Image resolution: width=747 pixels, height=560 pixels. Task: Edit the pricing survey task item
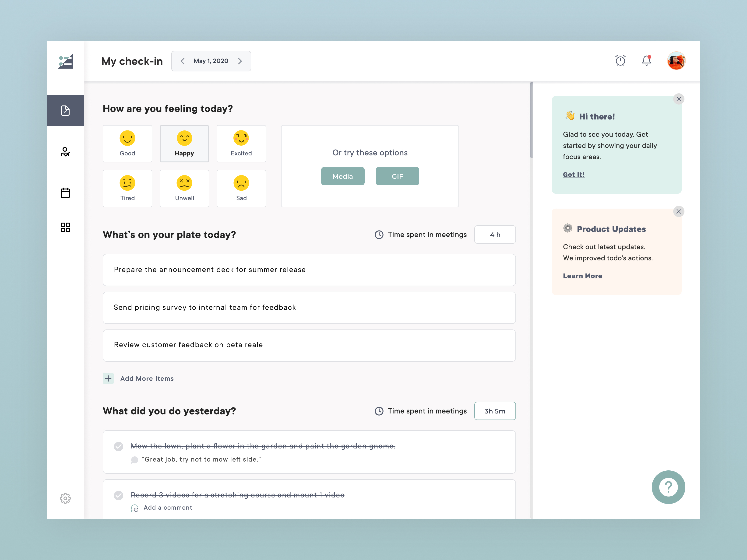309,308
